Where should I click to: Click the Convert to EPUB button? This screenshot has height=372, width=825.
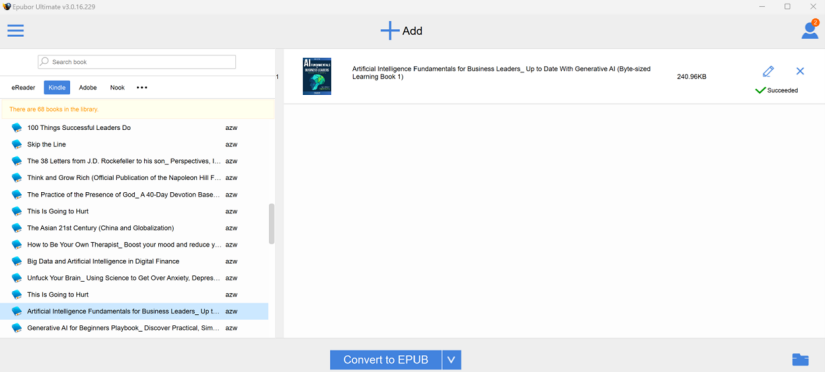386,360
